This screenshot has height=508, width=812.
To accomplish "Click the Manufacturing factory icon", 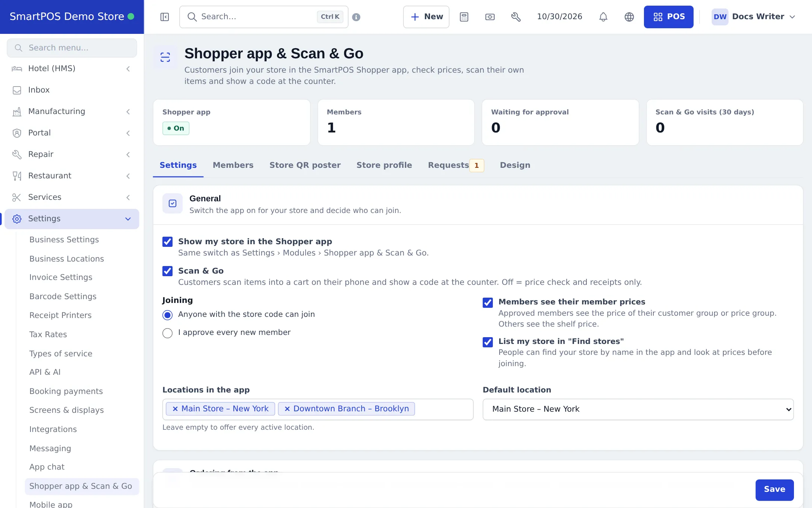I will pos(17,111).
